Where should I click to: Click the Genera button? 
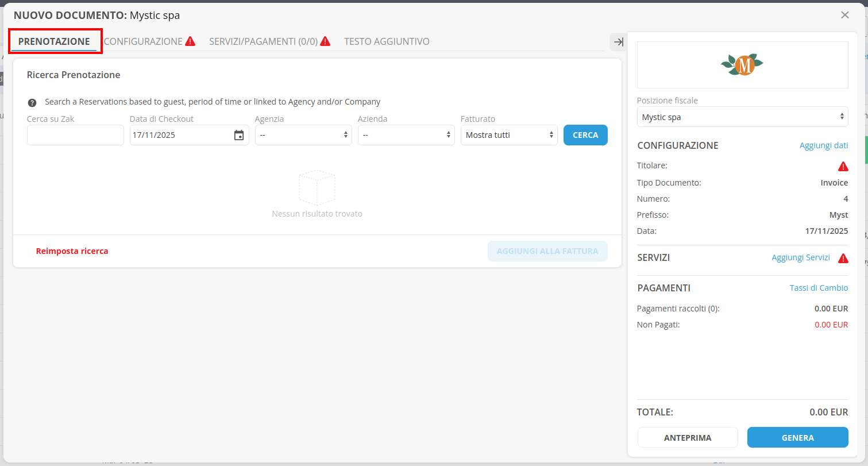coord(797,437)
